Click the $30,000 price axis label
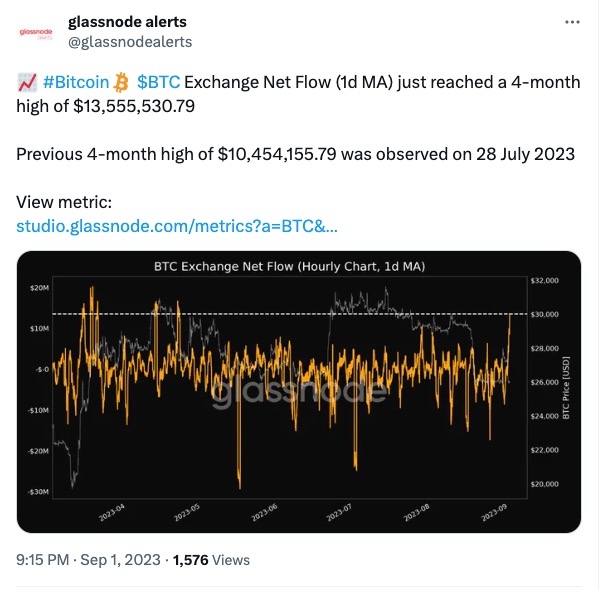 click(545, 314)
